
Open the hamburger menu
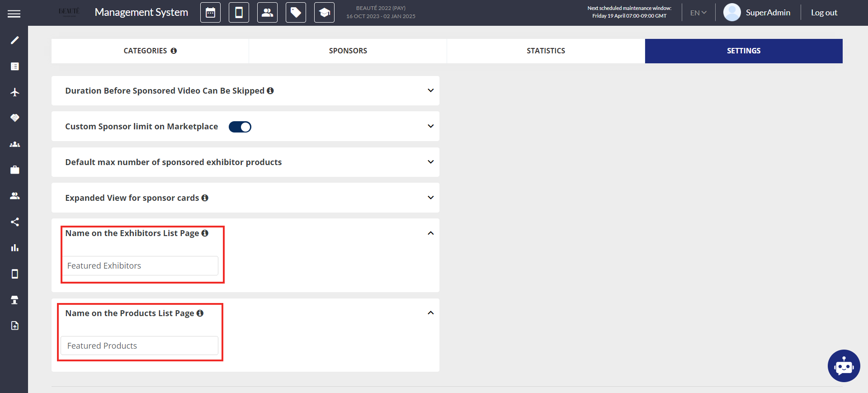[x=14, y=14]
